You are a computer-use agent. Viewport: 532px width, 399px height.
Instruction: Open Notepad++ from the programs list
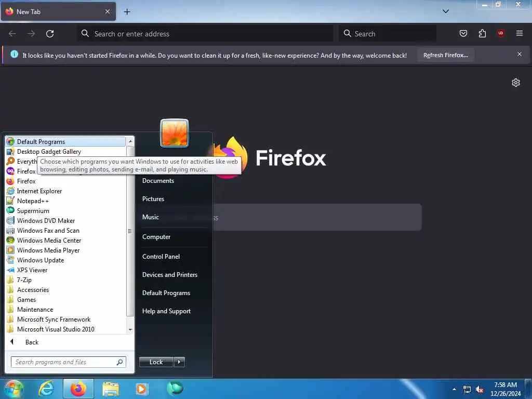(65, 201)
